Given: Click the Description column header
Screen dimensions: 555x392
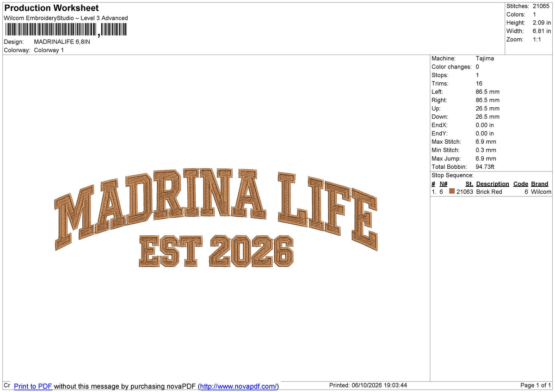Looking at the screenshot, I should coord(493,184).
